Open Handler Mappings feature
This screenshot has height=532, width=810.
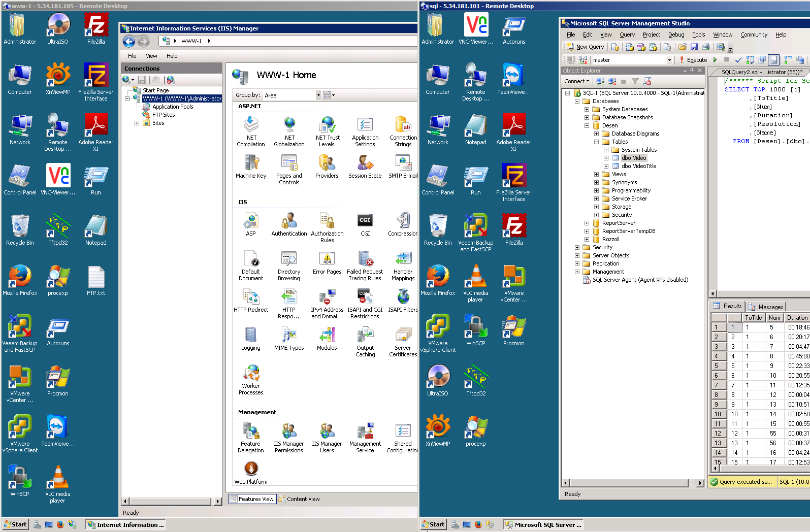point(403,265)
